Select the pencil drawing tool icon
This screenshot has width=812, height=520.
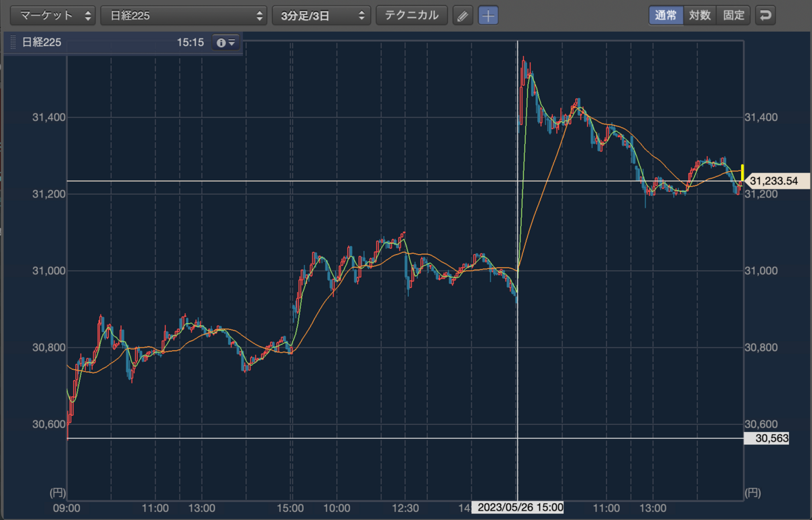click(x=462, y=15)
